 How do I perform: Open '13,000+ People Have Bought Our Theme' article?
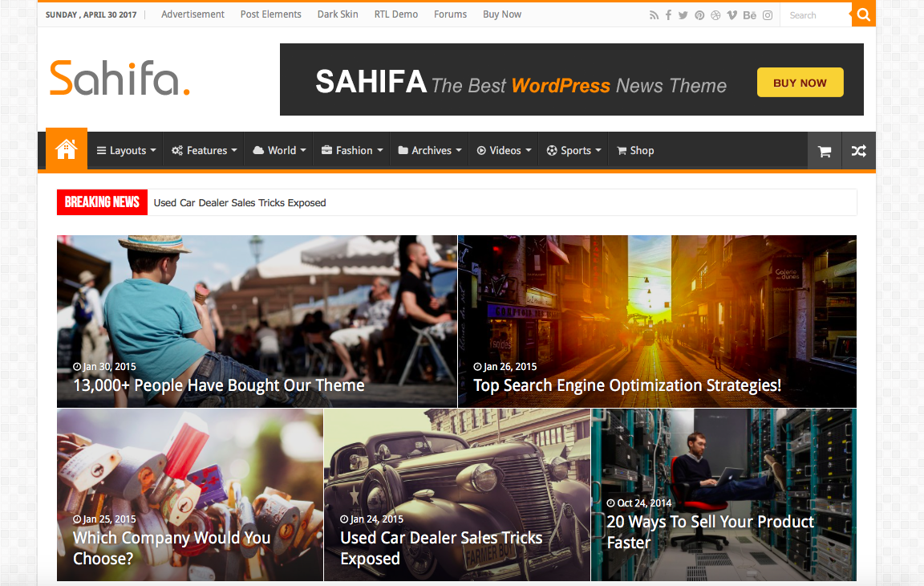pyautogui.click(x=219, y=385)
